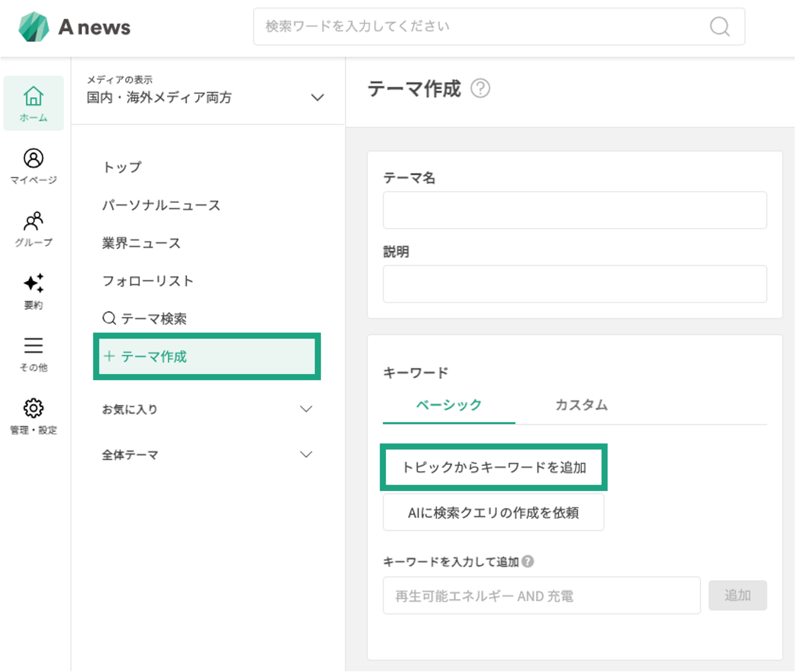Click the search magnifier icon

[x=719, y=27]
